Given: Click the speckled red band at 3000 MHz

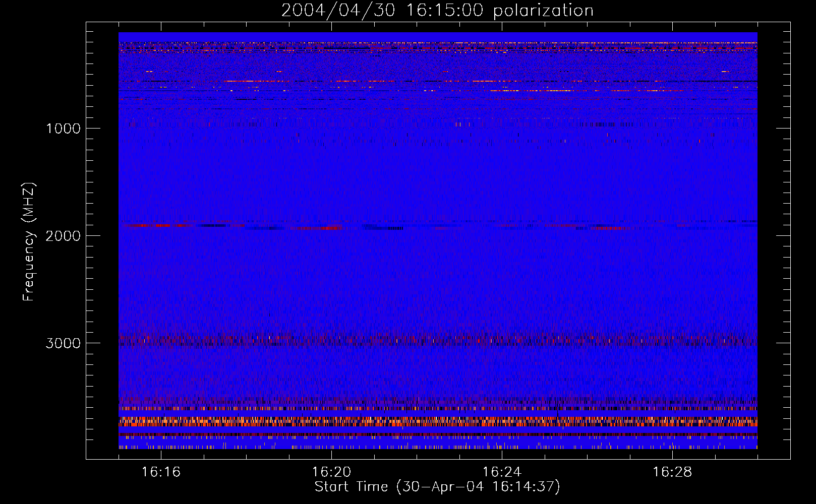Looking at the screenshot, I should click(x=438, y=340).
